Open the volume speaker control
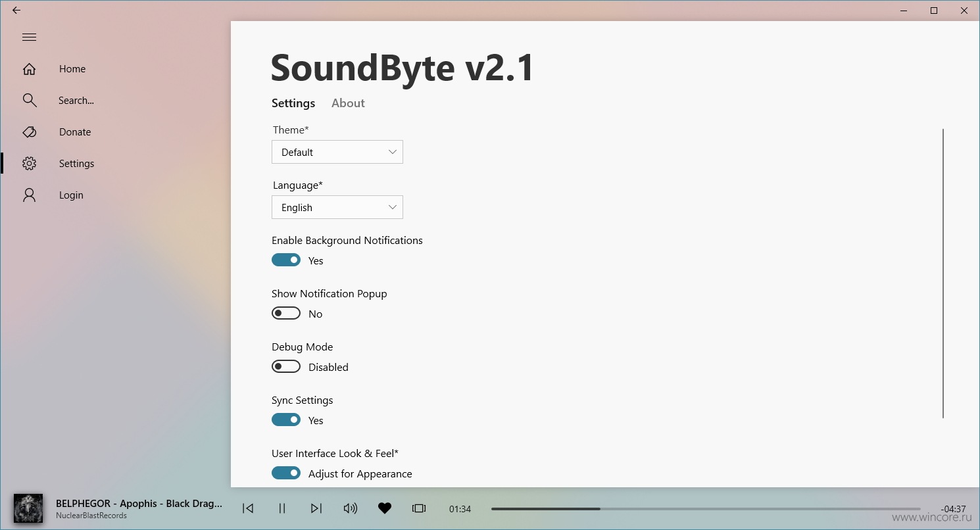The image size is (980, 530). (x=351, y=508)
